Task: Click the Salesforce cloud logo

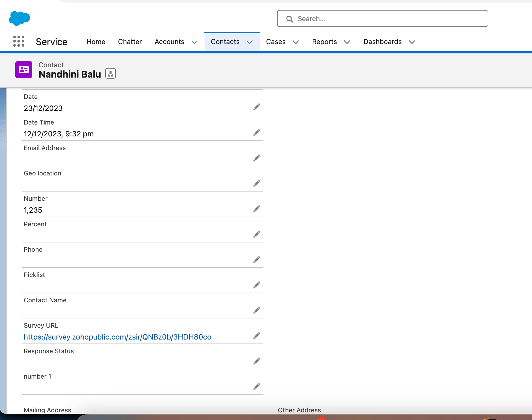Action: click(x=20, y=18)
